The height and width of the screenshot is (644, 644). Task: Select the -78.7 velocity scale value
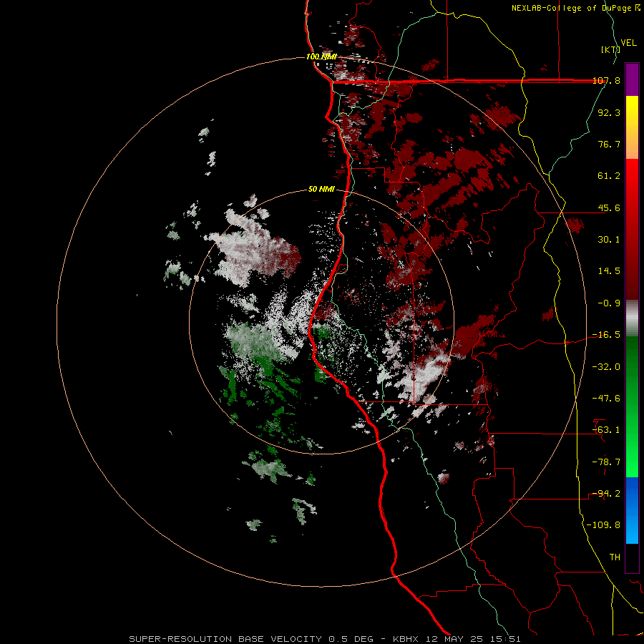606,462
